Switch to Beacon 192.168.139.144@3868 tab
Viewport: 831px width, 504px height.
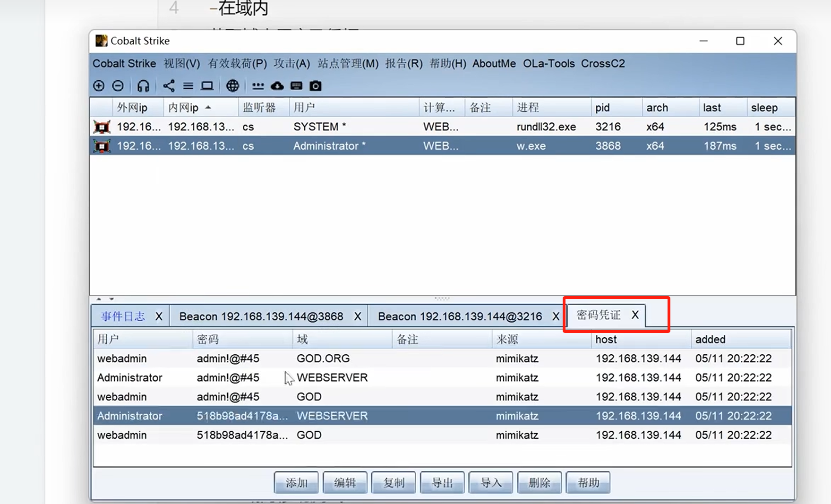(261, 316)
